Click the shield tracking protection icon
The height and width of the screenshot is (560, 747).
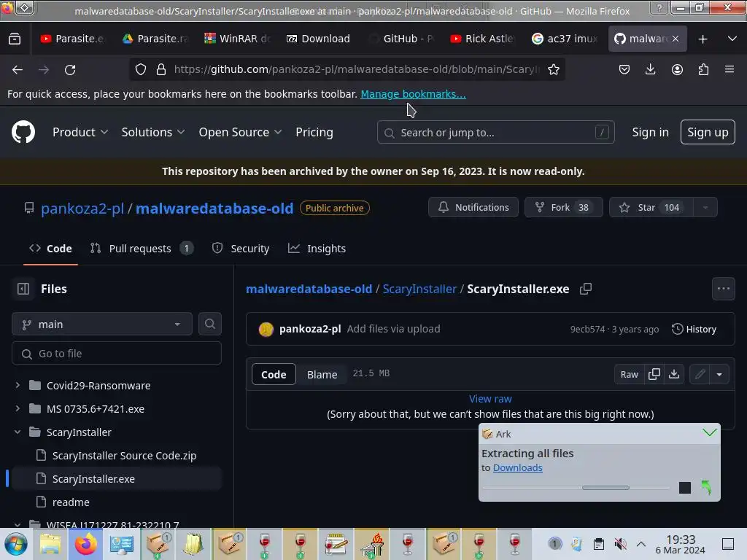click(x=141, y=69)
